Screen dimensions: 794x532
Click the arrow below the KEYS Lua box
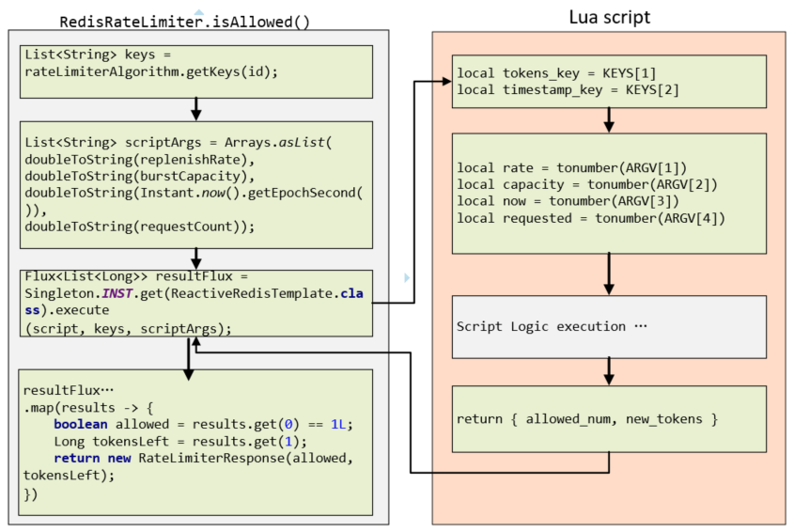[x=609, y=118]
